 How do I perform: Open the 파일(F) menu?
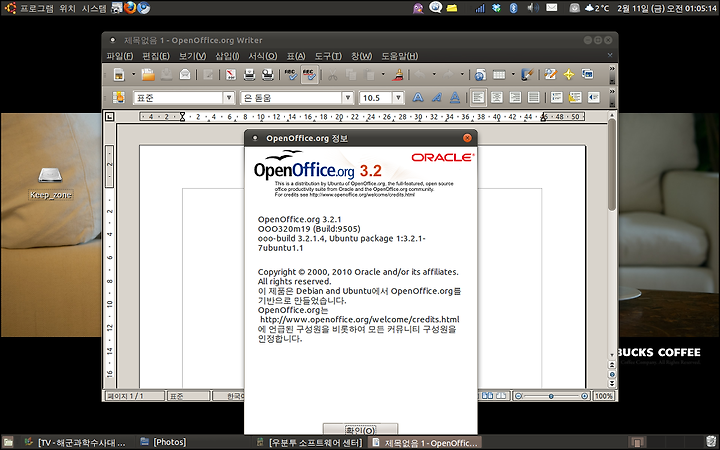coord(120,56)
